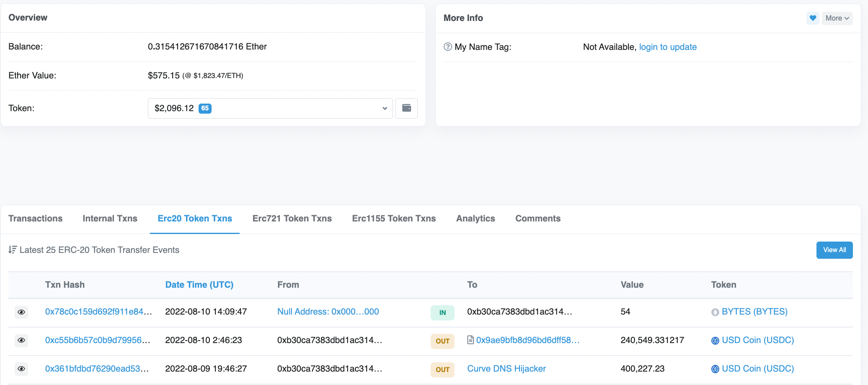Image resolution: width=868 pixels, height=385 pixels.
Task: Switch to the Internal Txns tab
Action: [110, 219]
